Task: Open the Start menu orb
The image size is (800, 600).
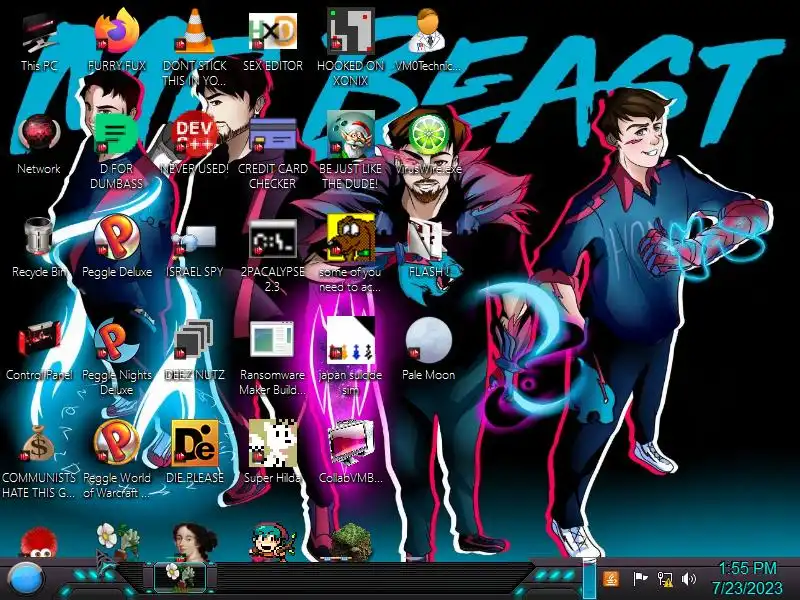Action: coord(24,581)
